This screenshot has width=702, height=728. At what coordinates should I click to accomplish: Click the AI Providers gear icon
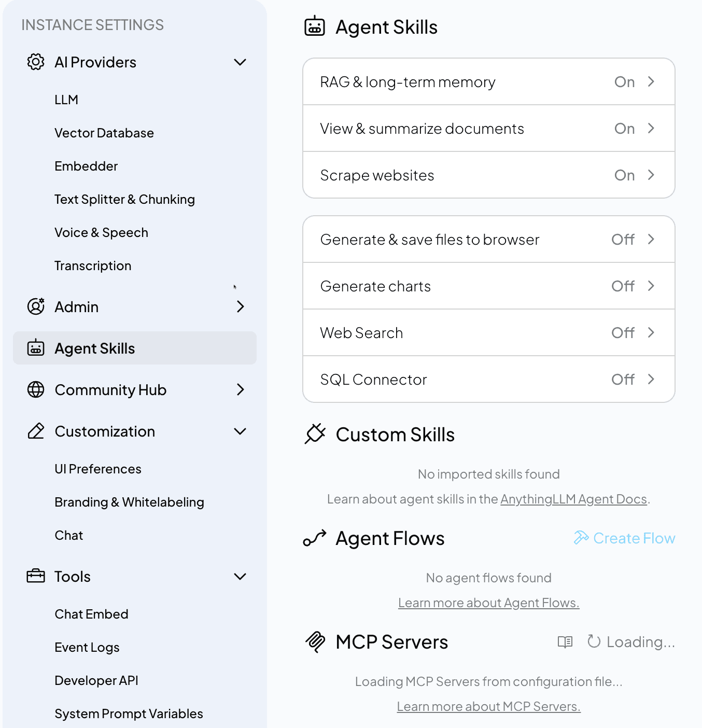(x=36, y=62)
